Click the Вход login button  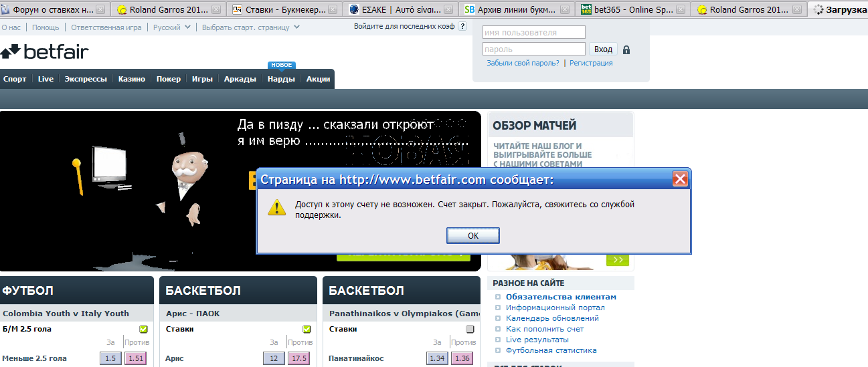603,49
